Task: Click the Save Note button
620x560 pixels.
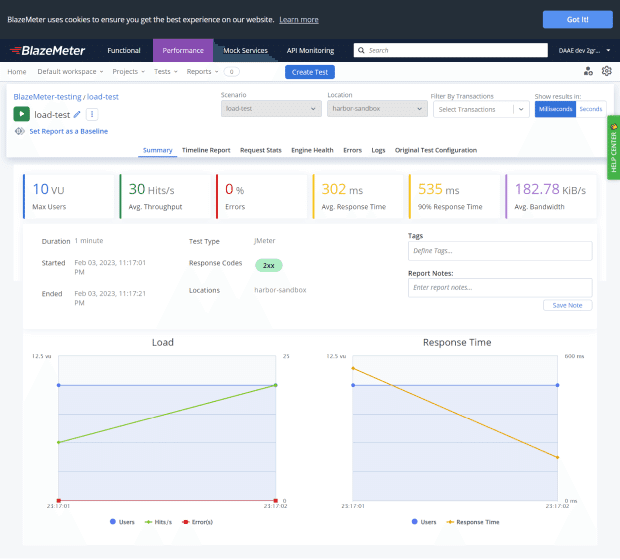Action: tap(567, 305)
